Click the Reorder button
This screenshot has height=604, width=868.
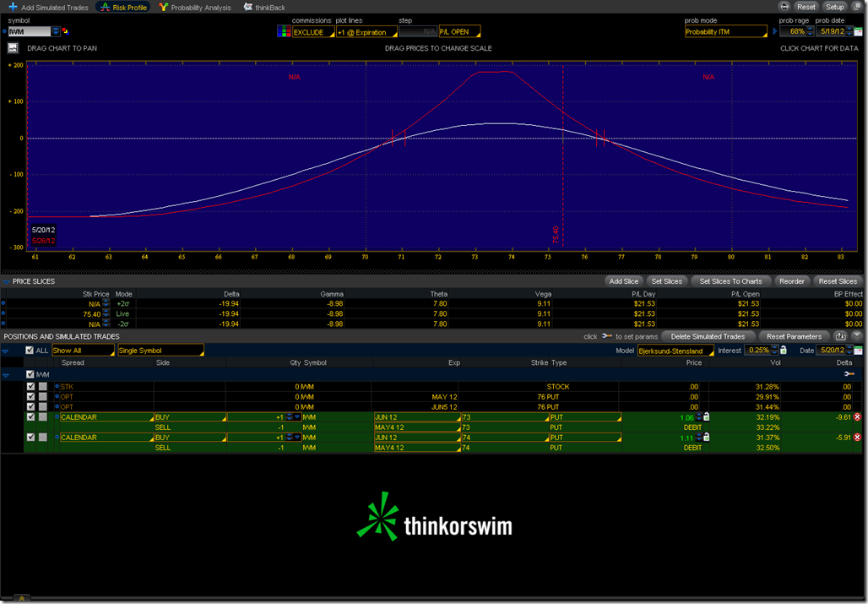click(792, 281)
